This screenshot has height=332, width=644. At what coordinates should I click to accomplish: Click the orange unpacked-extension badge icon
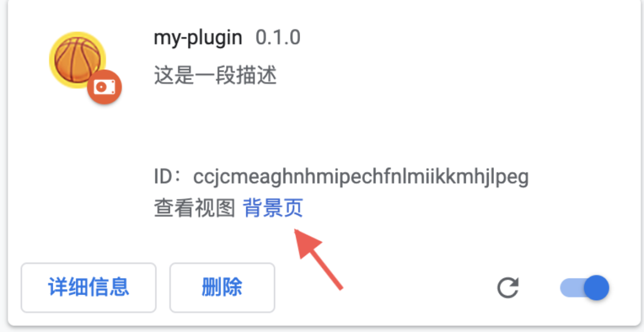[x=105, y=86]
